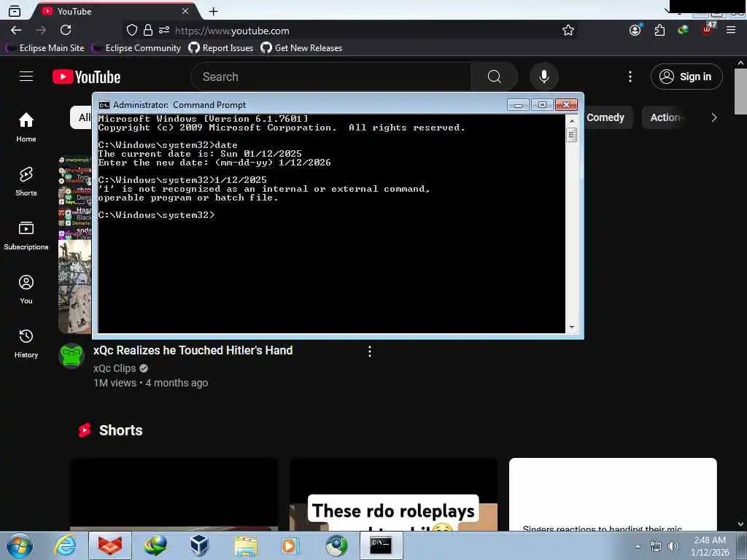Open the tracking protection shield icon

point(132,31)
